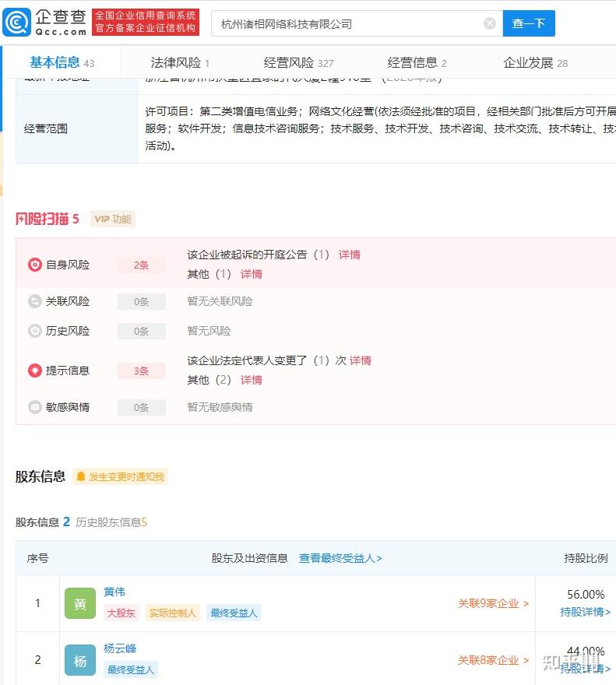Click the 3条 count for 提示信息
Screen dimensions: 616x685
(141, 371)
